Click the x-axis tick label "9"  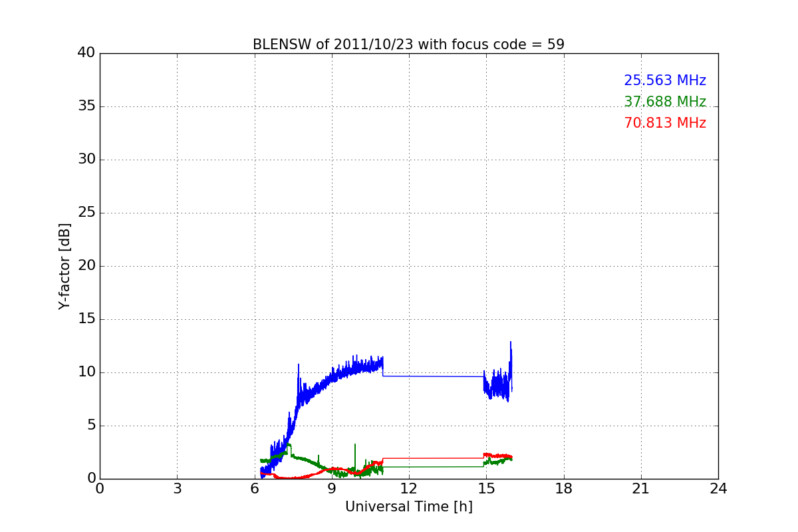click(332, 489)
